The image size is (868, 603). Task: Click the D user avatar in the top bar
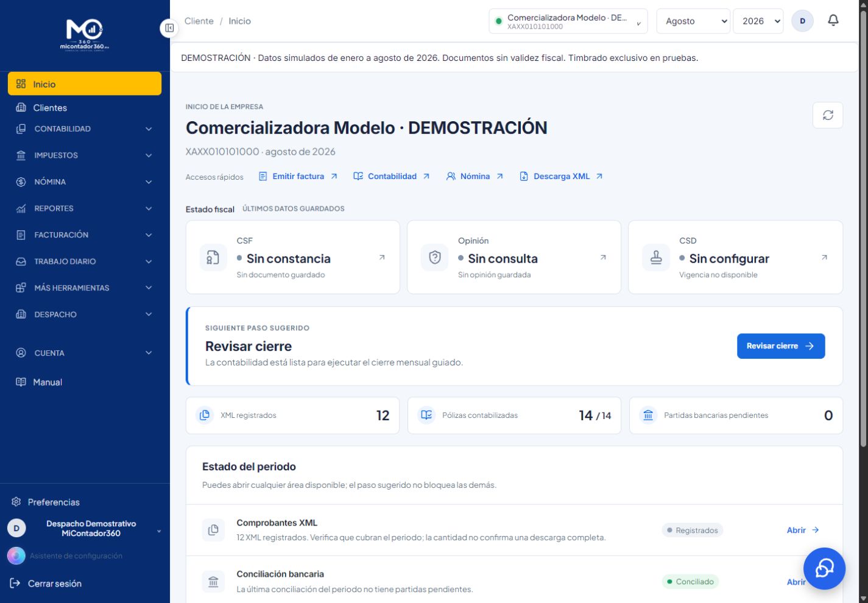pos(802,21)
